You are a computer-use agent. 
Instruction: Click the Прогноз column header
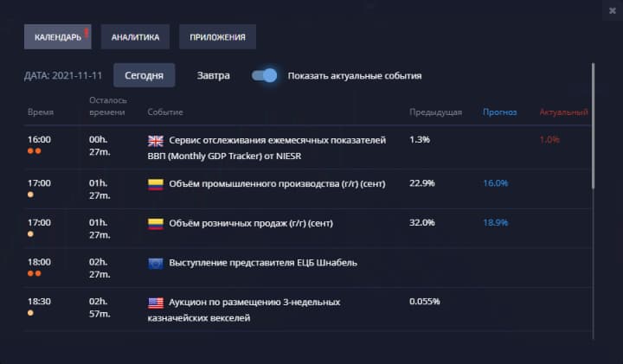(500, 112)
